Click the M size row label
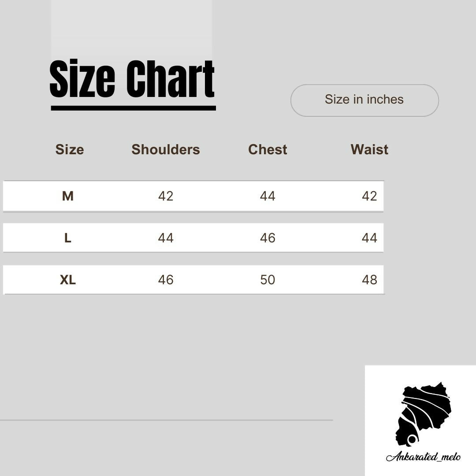The image size is (476, 476). click(67, 196)
